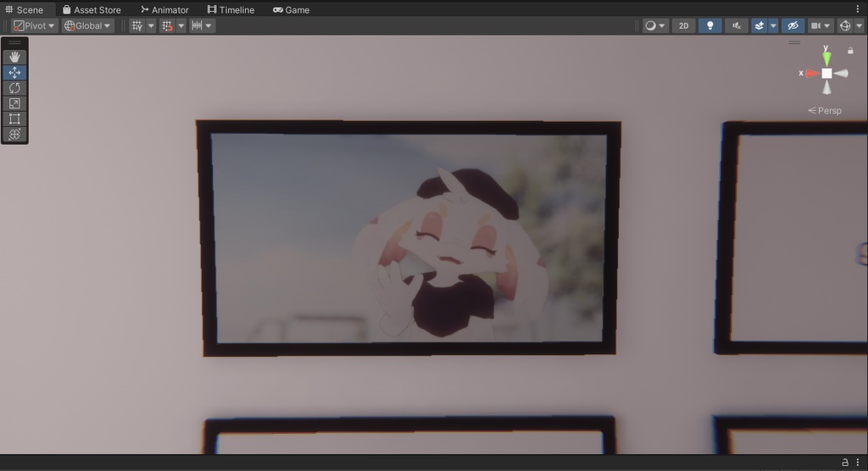Click the orientation gizmo center cube
This screenshot has width=868, height=471.
[826, 73]
